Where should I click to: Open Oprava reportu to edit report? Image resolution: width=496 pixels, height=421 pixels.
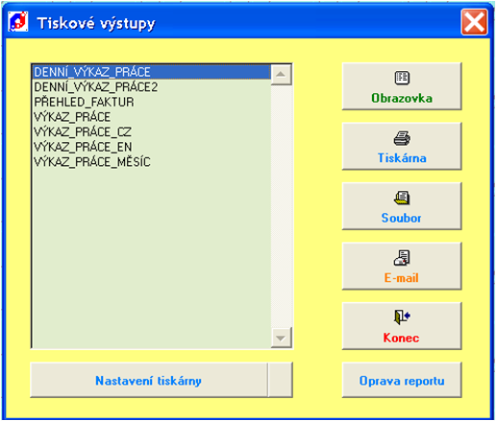402,380
